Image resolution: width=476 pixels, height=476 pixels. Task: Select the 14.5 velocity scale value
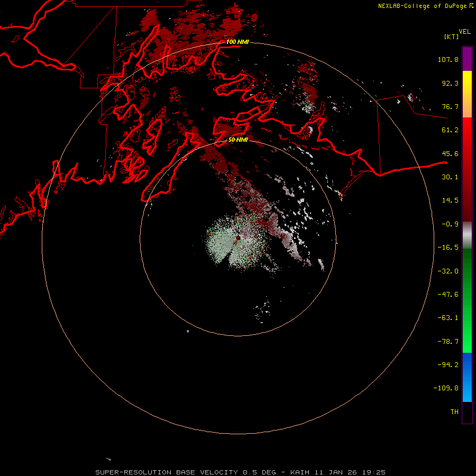pos(450,200)
